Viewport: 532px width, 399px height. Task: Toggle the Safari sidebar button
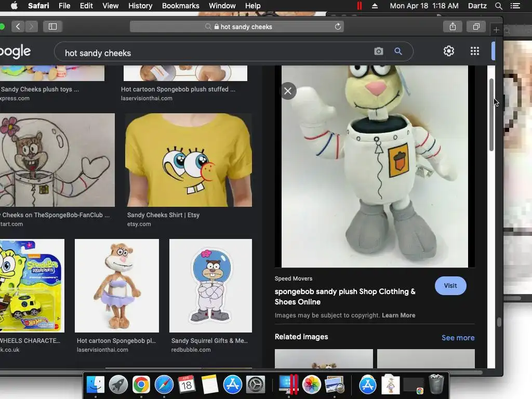(52, 26)
